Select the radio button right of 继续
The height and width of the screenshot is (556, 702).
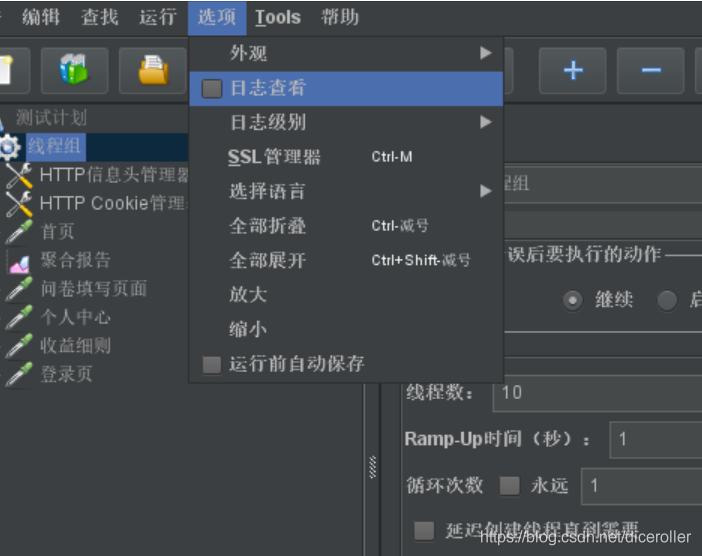point(667,300)
